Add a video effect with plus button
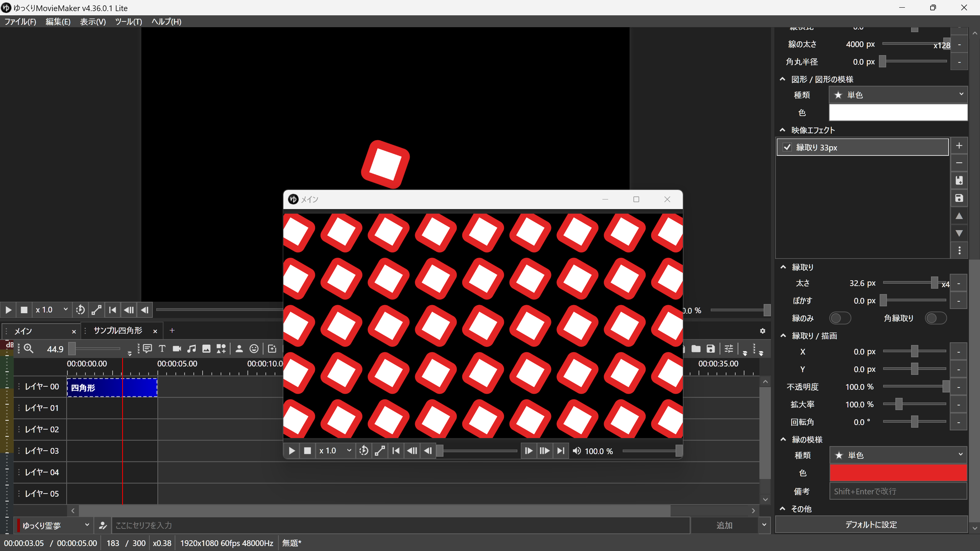The image size is (980, 551). [959, 146]
